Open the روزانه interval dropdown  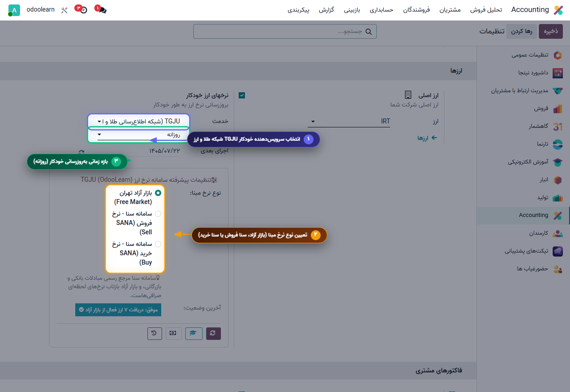point(139,135)
